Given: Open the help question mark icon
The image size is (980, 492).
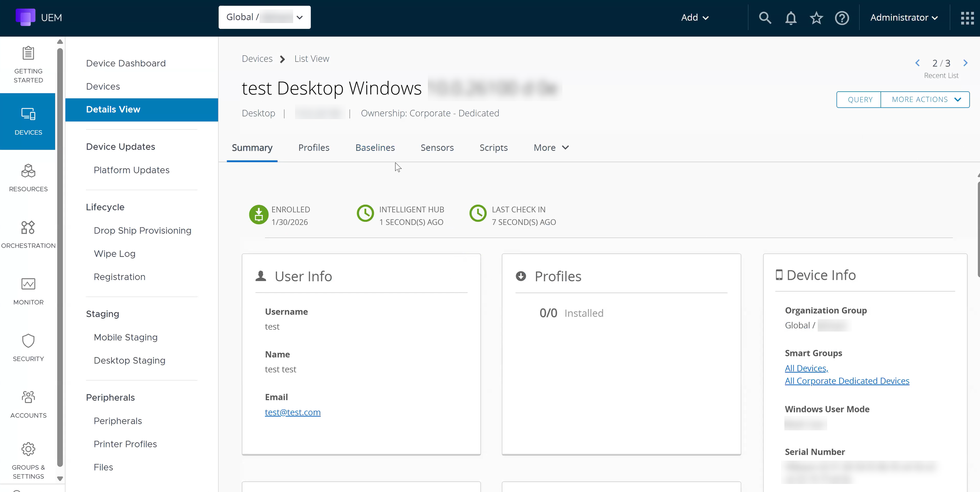Looking at the screenshot, I should pyautogui.click(x=842, y=18).
